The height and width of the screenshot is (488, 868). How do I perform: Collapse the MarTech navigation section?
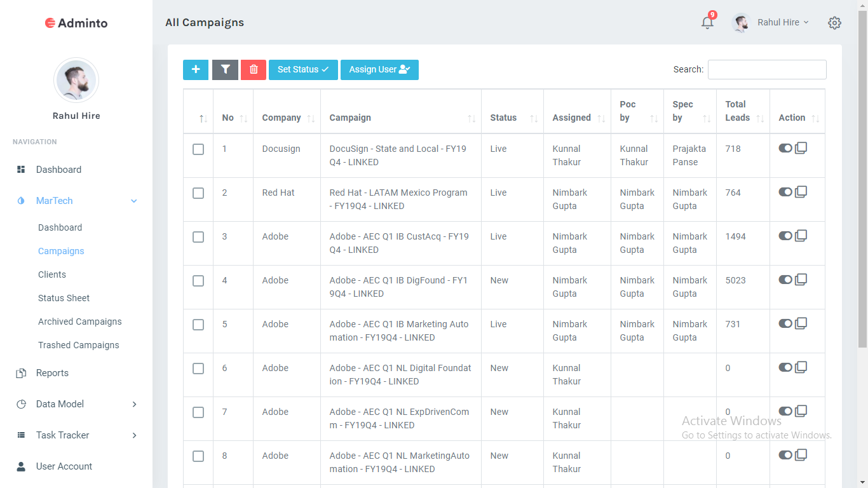click(134, 201)
